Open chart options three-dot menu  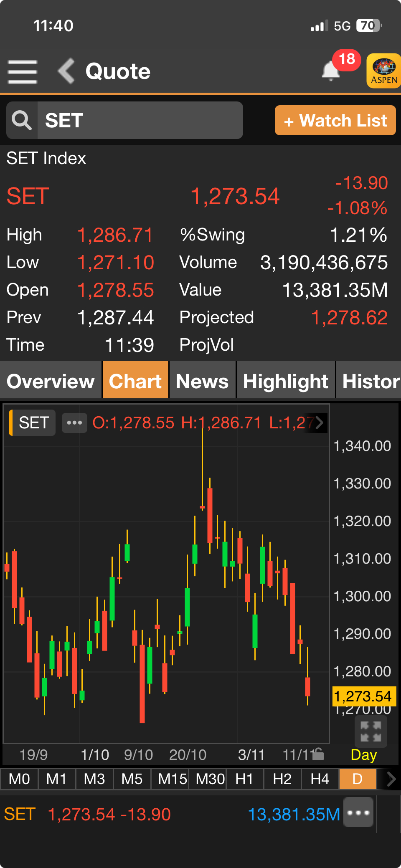(74, 423)
